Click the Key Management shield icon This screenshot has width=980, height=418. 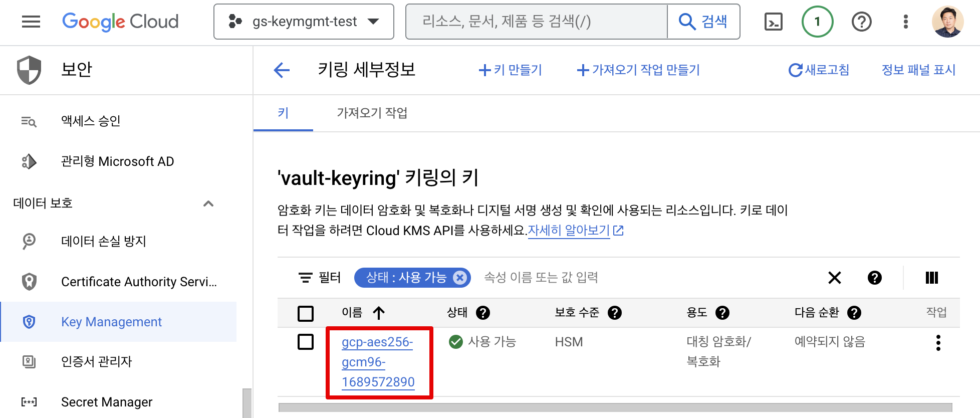click(29, 322)
